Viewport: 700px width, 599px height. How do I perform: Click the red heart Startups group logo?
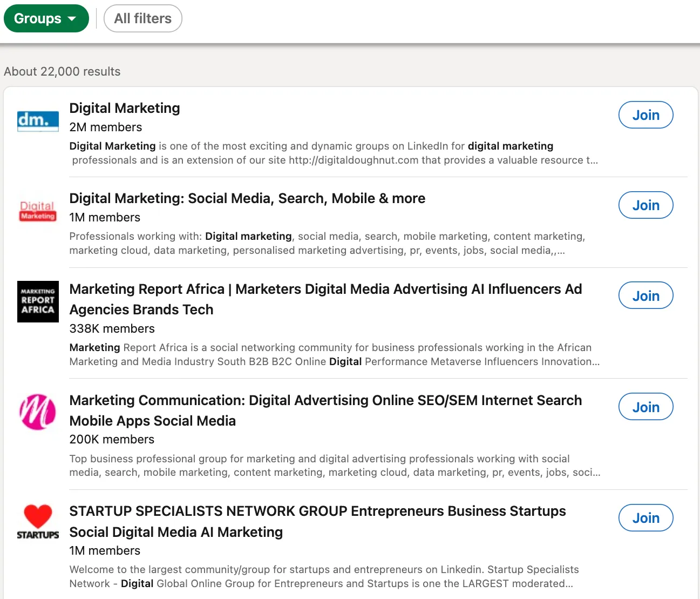tap(37, 520)
